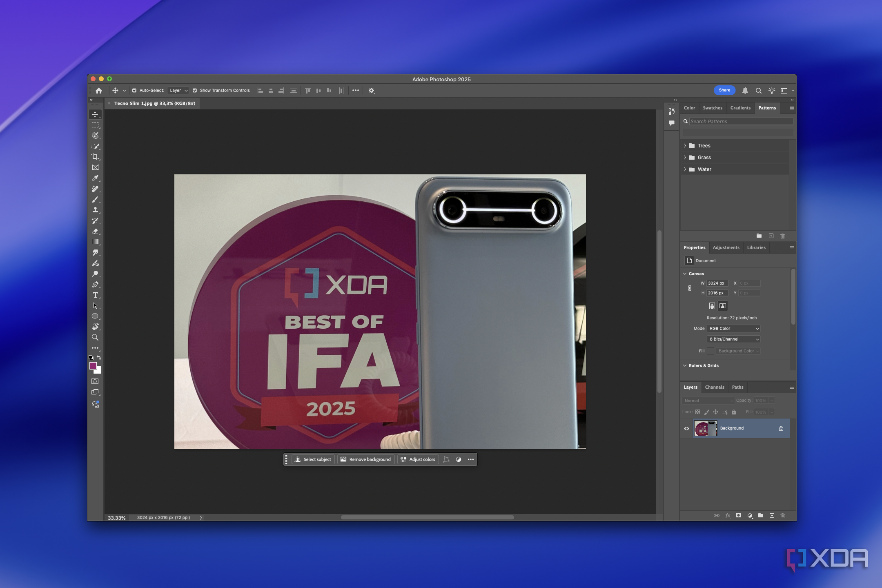Go to the Home screen icon
This screenshot has width=882, height=588.
click(99, 91)
